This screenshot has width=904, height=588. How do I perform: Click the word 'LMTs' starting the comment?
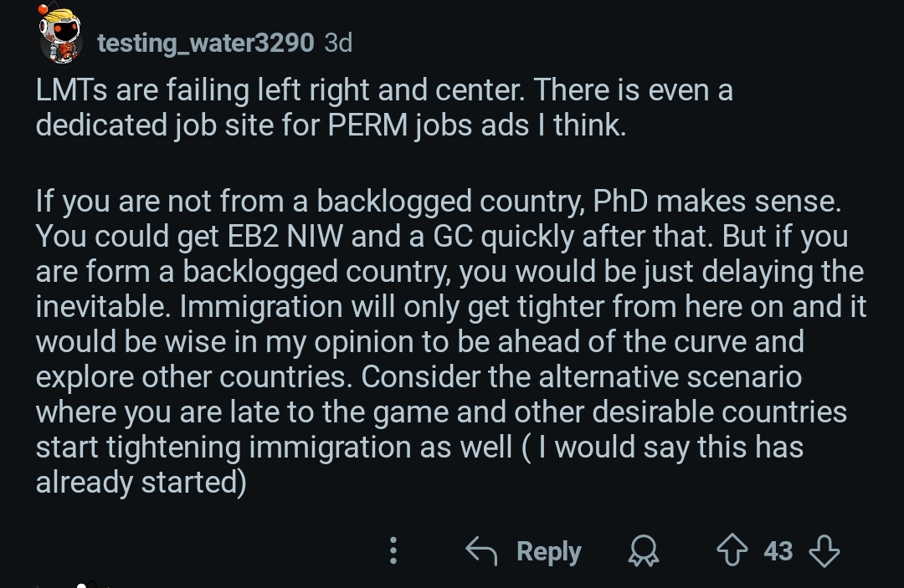click(x=71, y=90)
